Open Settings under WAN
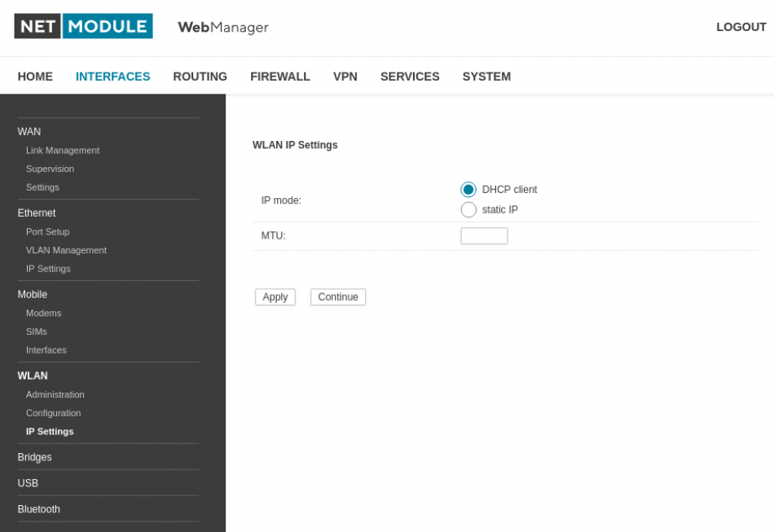The image size is (774, 532). click(42, 187)
